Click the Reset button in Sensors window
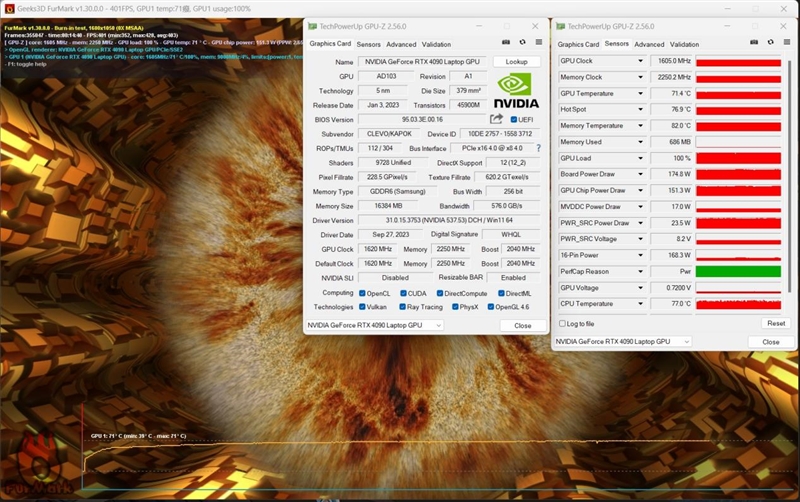 [x=776, y=323]
